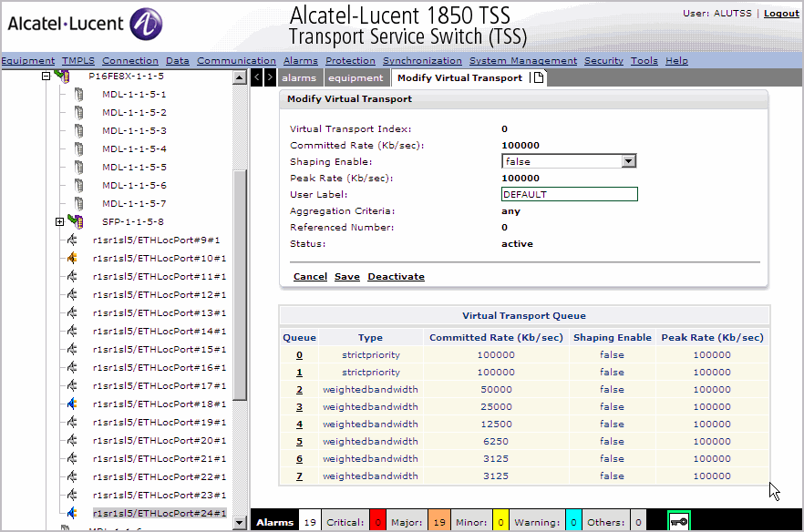The width and height of the screenshot is (804, 532).
Task: Click the new page icon beside Modify Virtual Transport tab
Action: pos(539,78)
